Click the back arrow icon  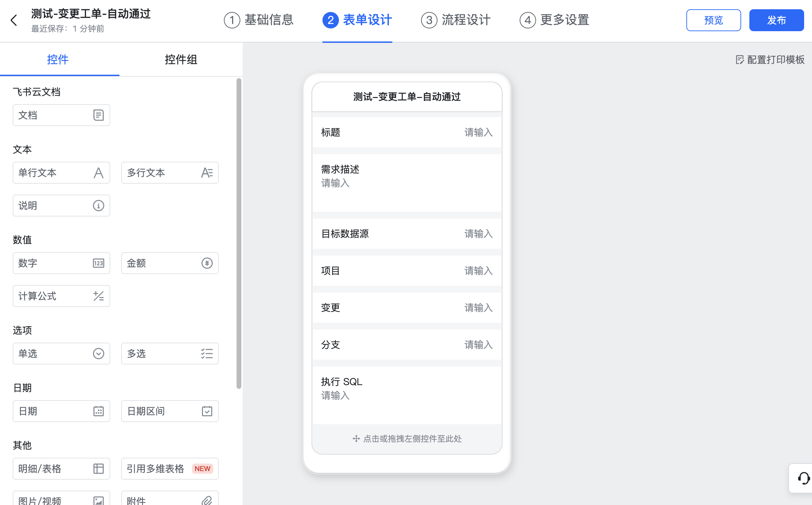pos(14,20)
